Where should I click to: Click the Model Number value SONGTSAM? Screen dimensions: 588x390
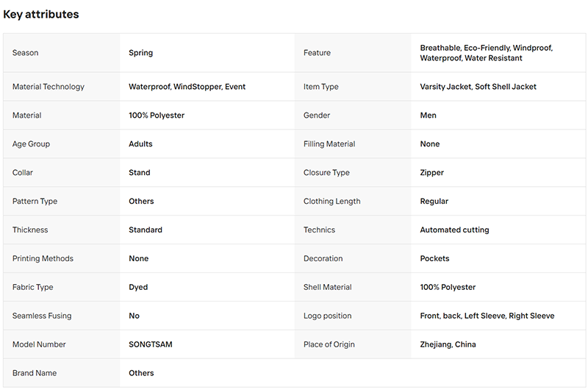coord(151,344)
